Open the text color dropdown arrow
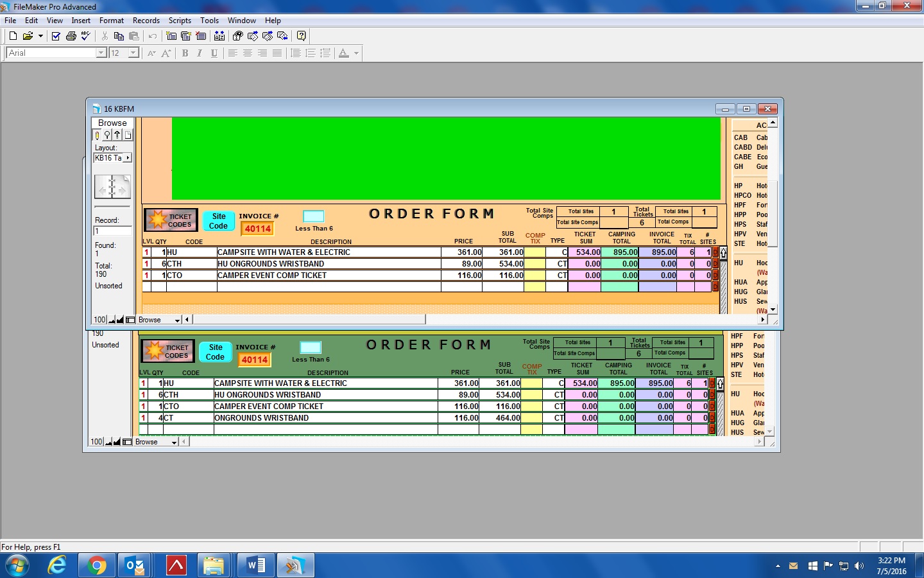 coord(356,53)
